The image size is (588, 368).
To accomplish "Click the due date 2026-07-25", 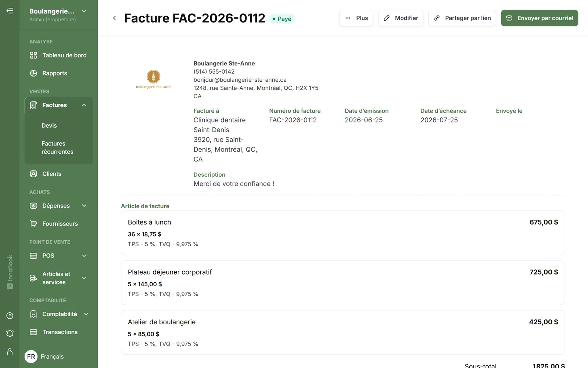I will 439,120.
